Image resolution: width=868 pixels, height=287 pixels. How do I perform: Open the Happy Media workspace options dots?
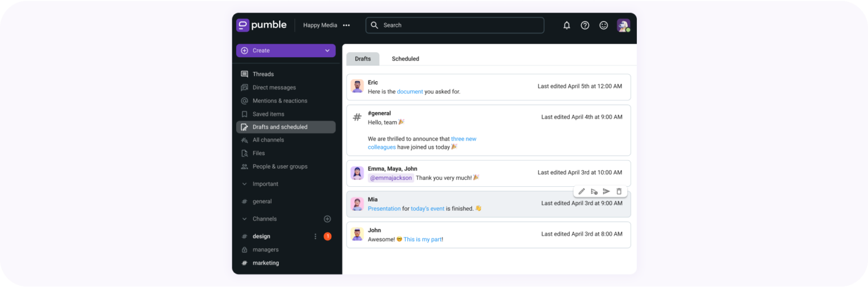[346, 25]
